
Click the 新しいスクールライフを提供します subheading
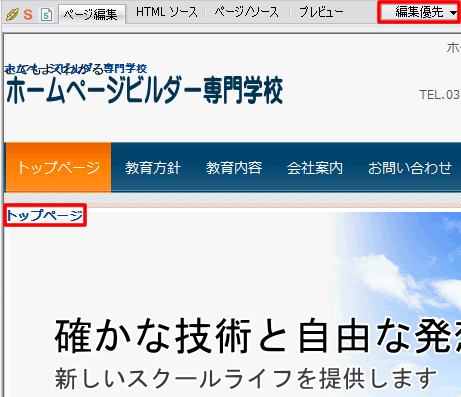(x=246, y=378)
